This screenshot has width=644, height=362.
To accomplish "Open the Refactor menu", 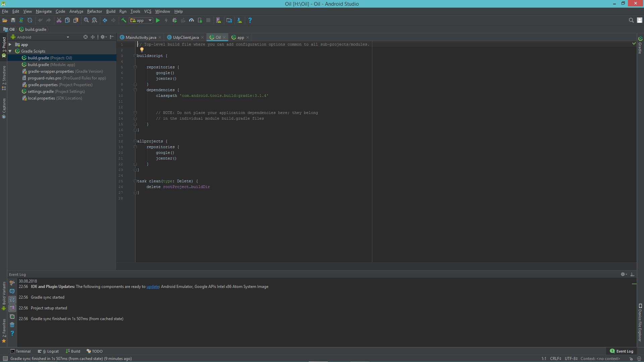I will click(x=94, y=11).
